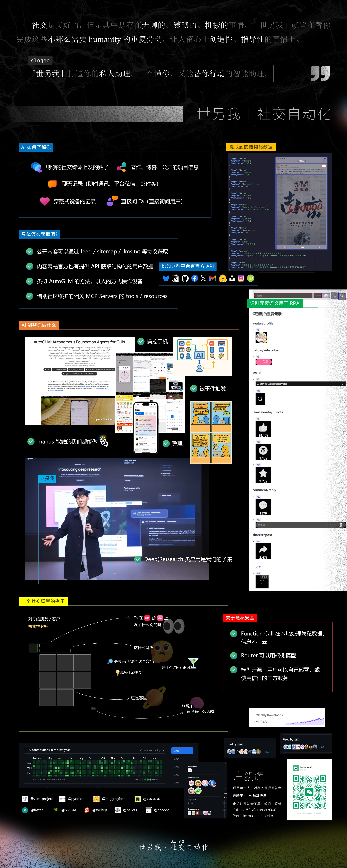The width and height of the screenshot is (347, 868).
Task: Click the Hugging Face emoji icon
Action: tap(222, 278)
